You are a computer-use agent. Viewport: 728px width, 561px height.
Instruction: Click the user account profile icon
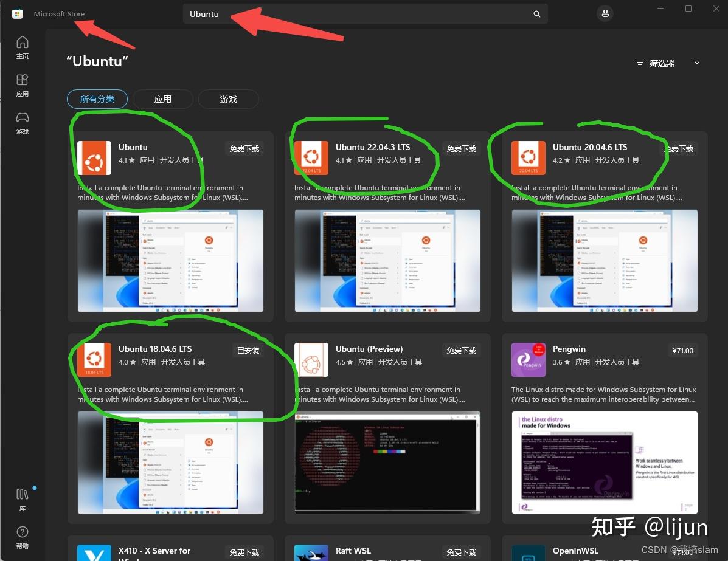click(605, 13)
